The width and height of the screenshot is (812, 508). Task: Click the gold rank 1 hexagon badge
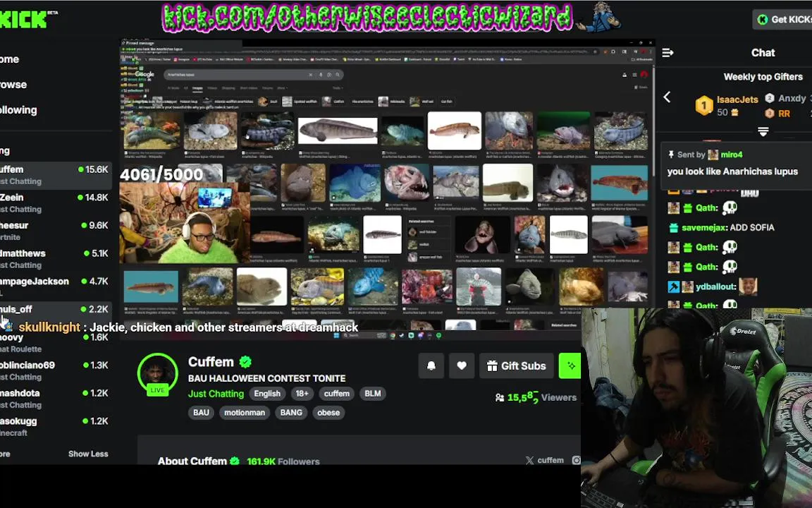(703, 106)
